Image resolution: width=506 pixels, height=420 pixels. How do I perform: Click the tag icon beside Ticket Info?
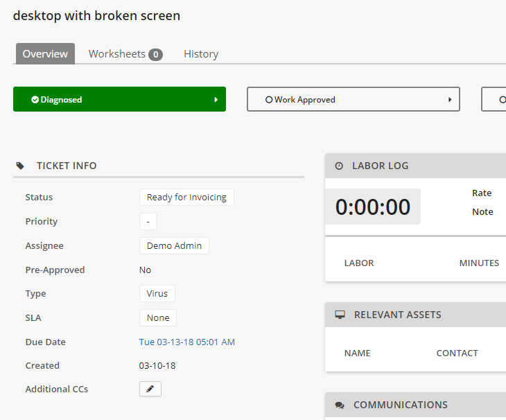pyautogui.click(x=20, y=166)
